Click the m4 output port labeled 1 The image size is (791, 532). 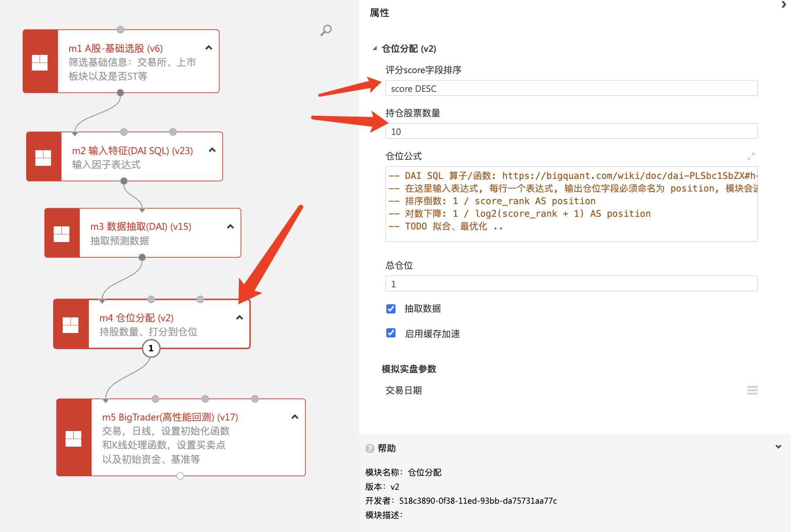tap(151, 348)
